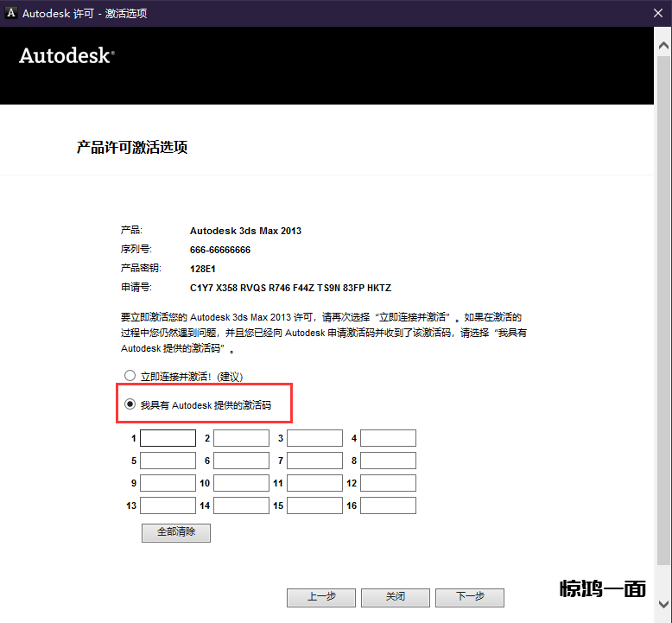Click activation code field number 1

[x=168, y=438]
